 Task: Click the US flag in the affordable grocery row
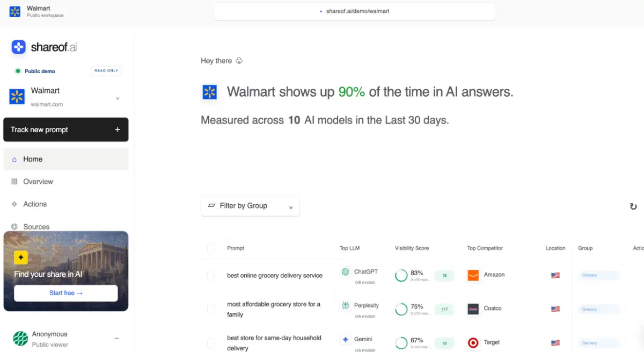555,309
